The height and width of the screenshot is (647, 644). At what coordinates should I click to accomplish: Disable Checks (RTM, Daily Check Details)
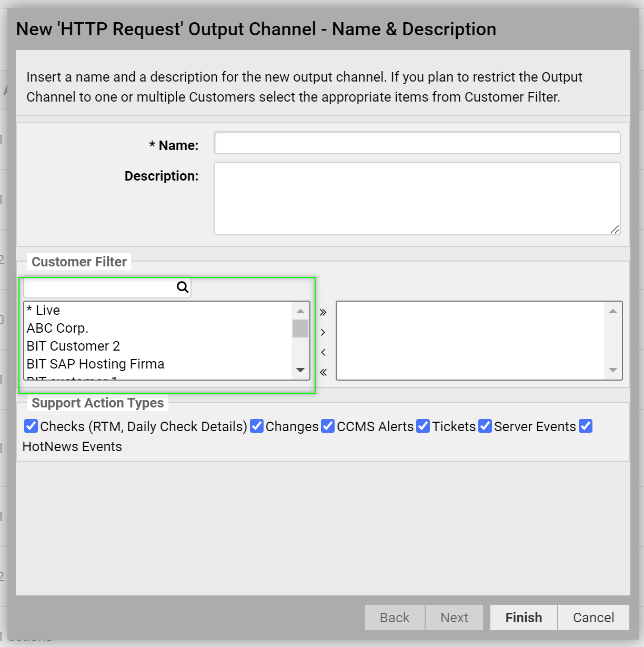pos(31,426)
